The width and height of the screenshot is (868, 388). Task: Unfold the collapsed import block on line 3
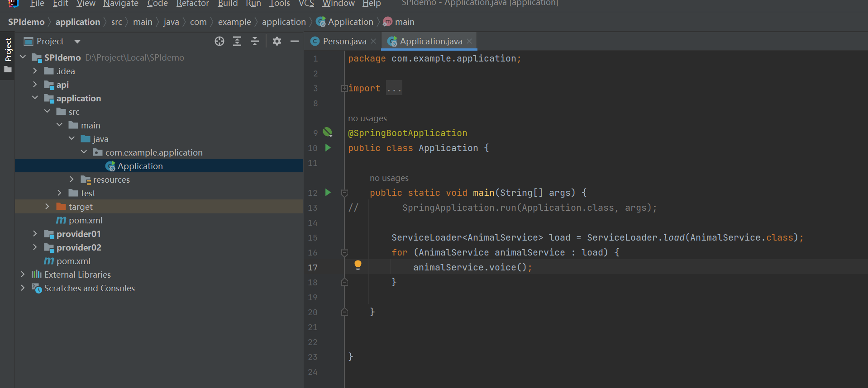click(344, 88)
